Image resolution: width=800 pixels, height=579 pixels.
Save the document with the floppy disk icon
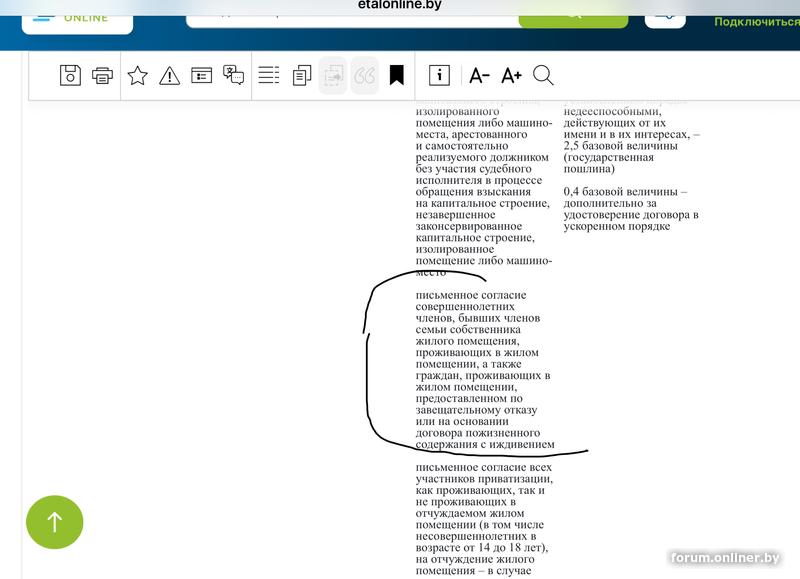point(70,75)
